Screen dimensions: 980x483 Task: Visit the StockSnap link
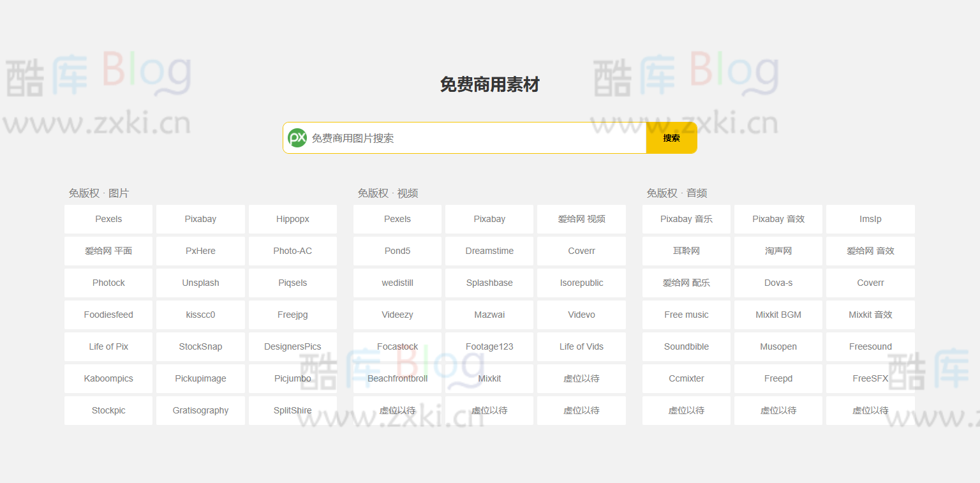tap(200, 346)
